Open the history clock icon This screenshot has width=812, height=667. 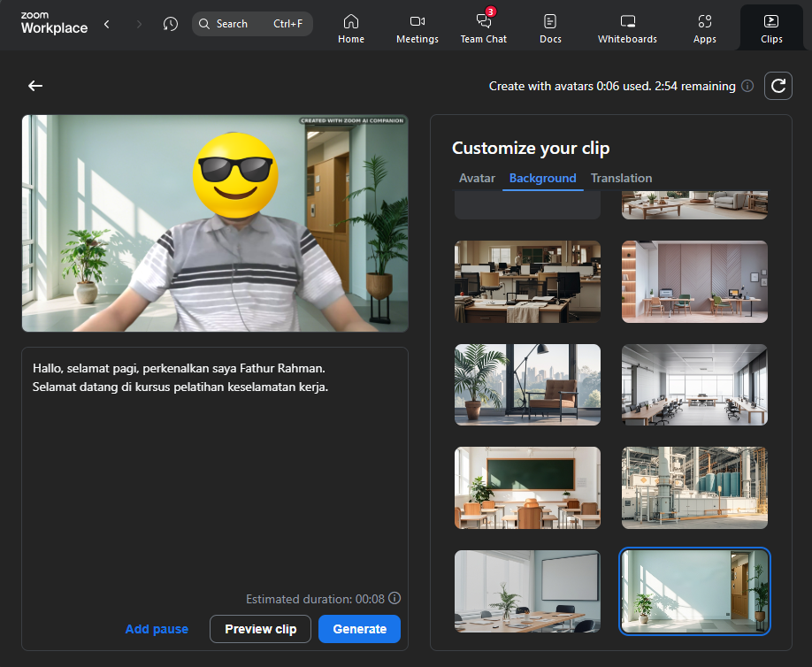(171, 24)
